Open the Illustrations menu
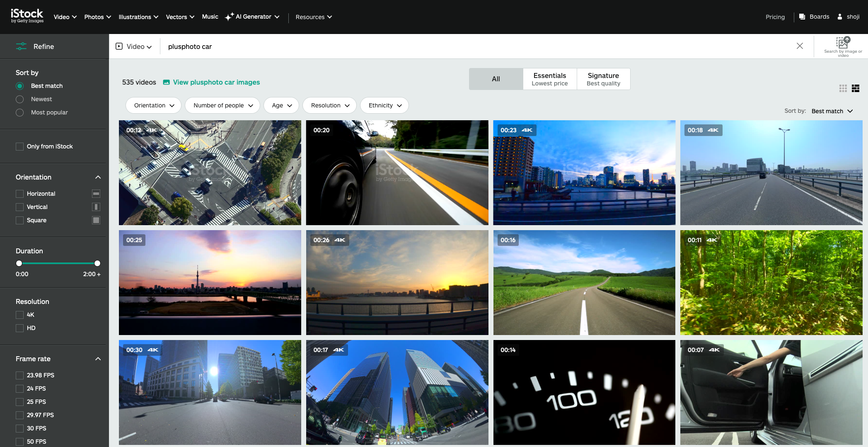This screenshot has height=447, width=868. [138, 17]
